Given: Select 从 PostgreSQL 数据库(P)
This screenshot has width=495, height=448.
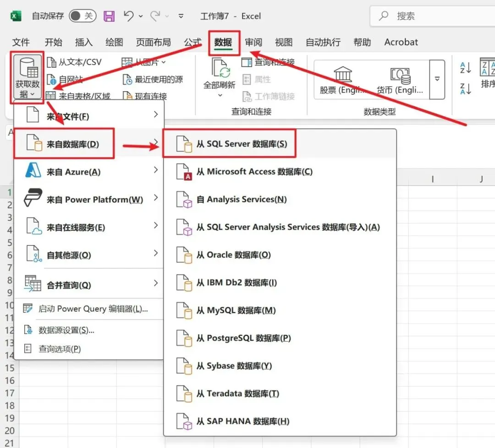Looking at the screenshot, I should tap(280, 338).
